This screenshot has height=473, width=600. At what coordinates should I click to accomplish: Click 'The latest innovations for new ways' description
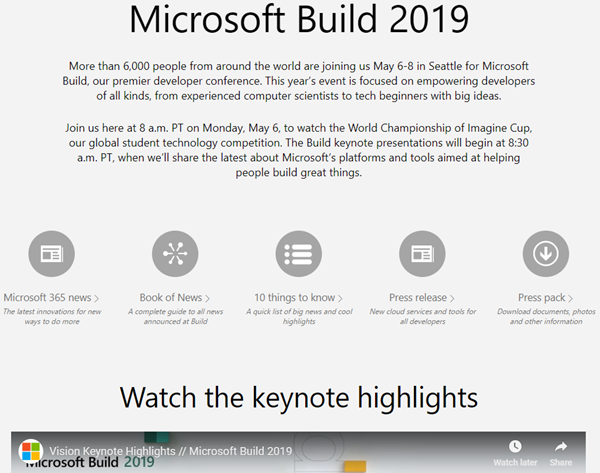(52, 316)
